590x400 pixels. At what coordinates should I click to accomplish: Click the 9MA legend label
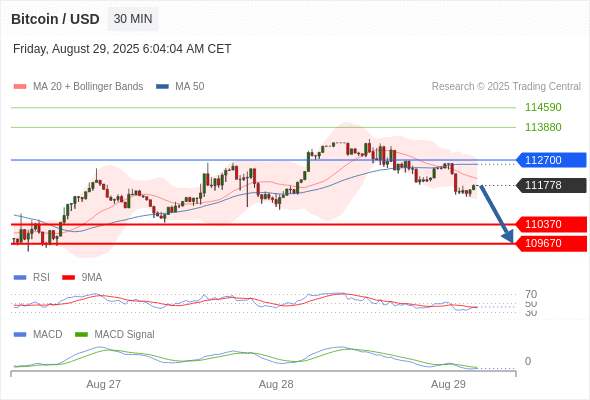(x=92, y=278)
